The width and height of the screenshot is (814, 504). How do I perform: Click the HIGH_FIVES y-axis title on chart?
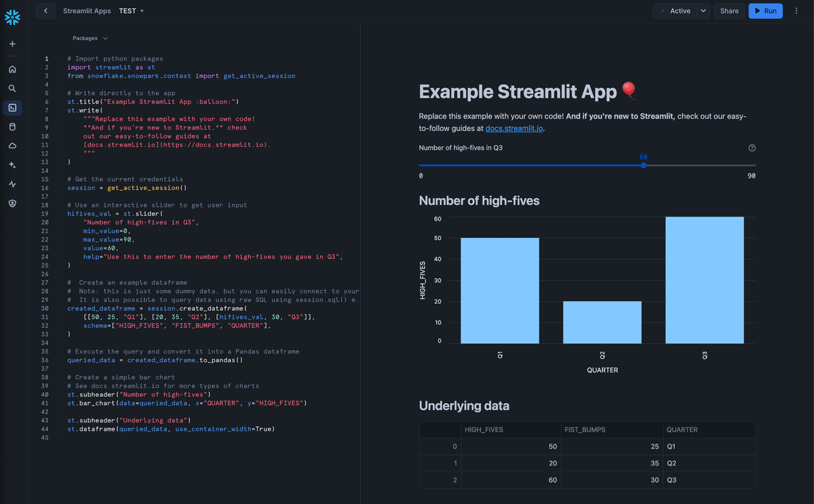click(423, 281)
